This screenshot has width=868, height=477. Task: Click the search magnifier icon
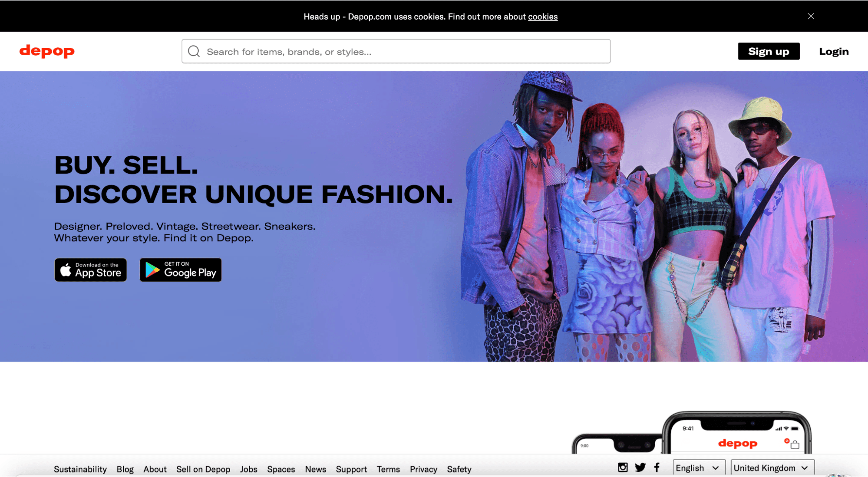pyautogui.click(x=194, y=52)
